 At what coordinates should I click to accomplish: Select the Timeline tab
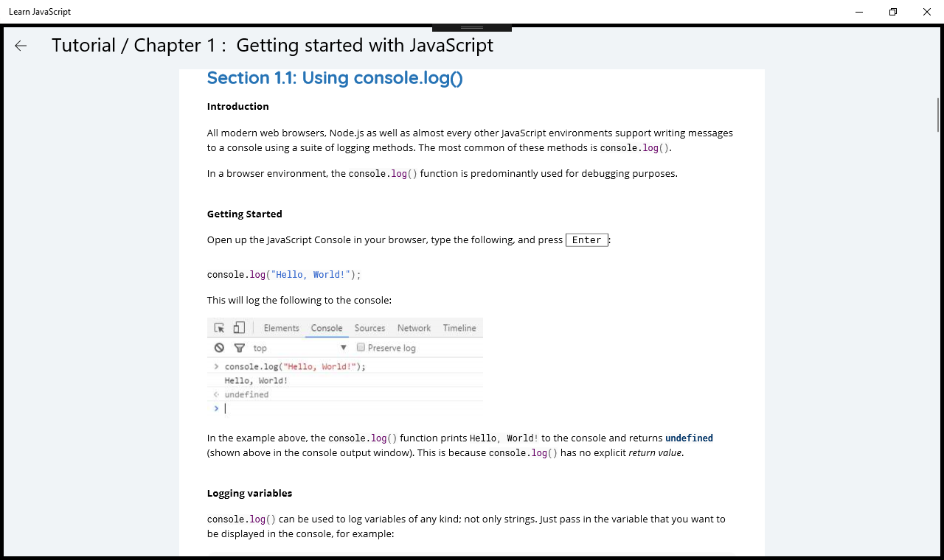[459, 328]
